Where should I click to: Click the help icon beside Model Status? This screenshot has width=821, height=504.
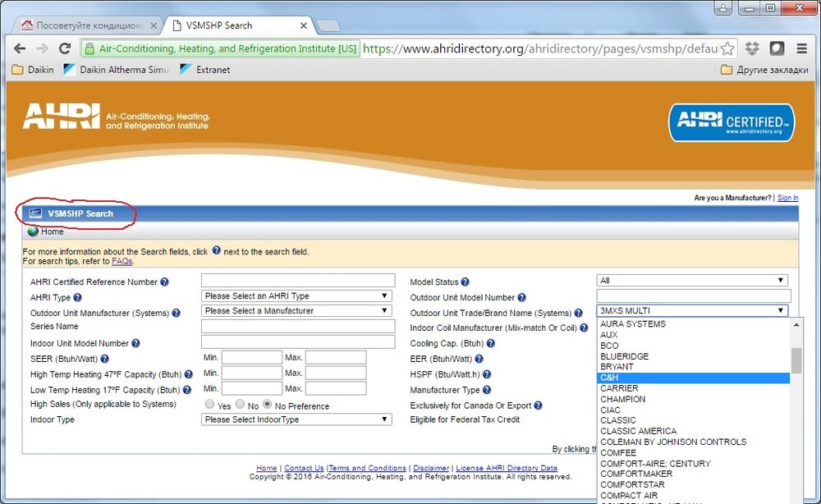466,282
